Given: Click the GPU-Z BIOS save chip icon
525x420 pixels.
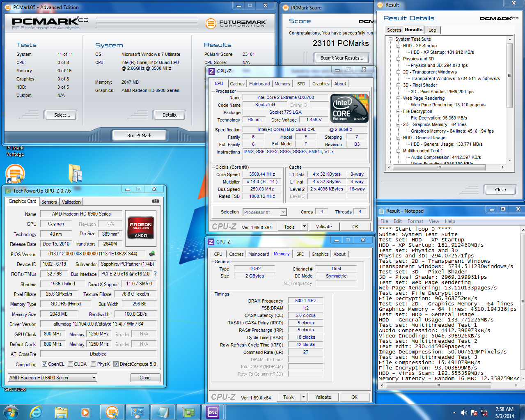Looking at the screenshot, I should 152,254.
